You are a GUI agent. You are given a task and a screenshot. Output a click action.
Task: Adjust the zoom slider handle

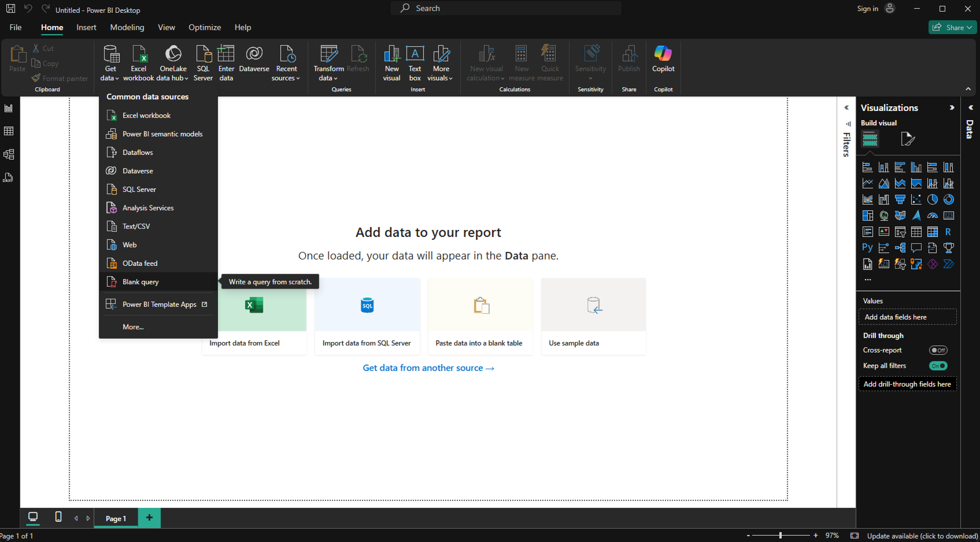(780, 536)
